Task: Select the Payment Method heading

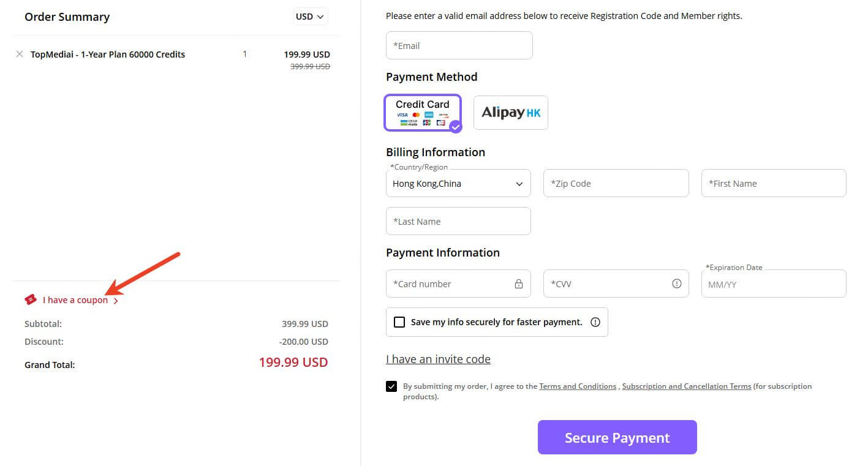Action: tap(431, 77)
